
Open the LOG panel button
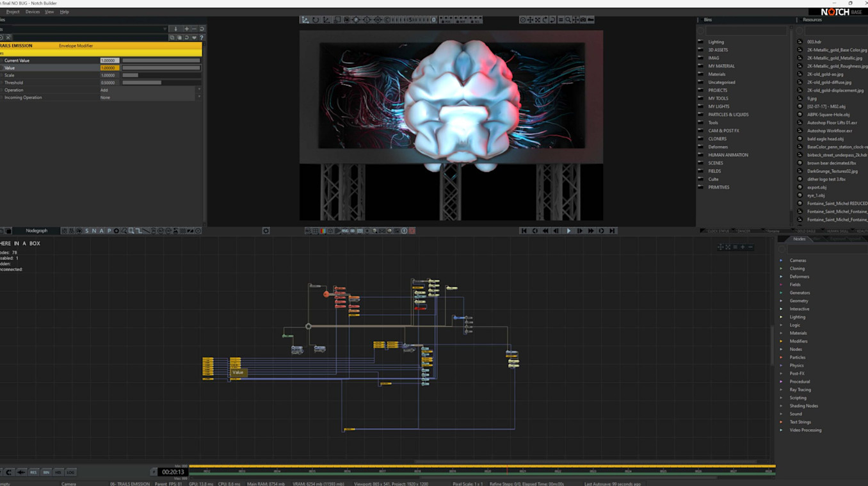(x=70, y=472)
